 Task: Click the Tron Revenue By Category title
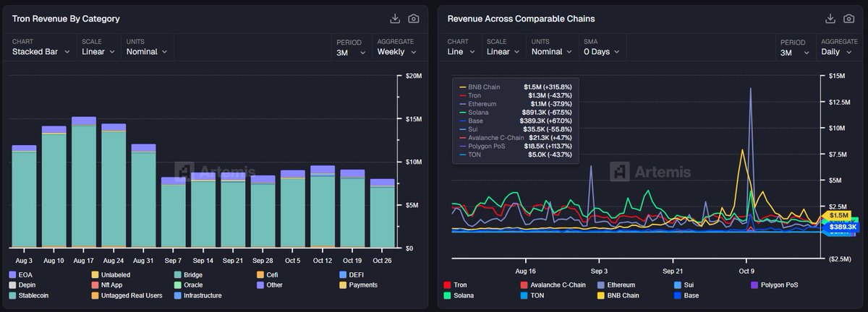[66, 19]
